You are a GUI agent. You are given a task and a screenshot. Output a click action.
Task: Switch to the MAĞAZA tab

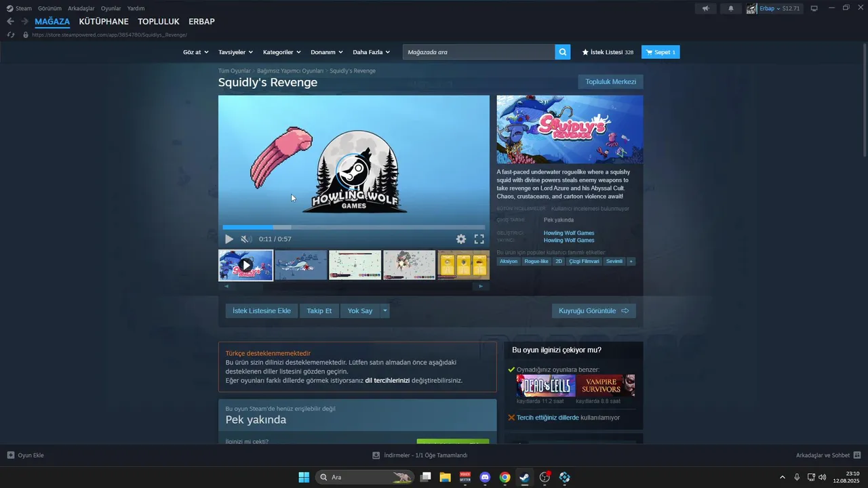click(52, 22)
